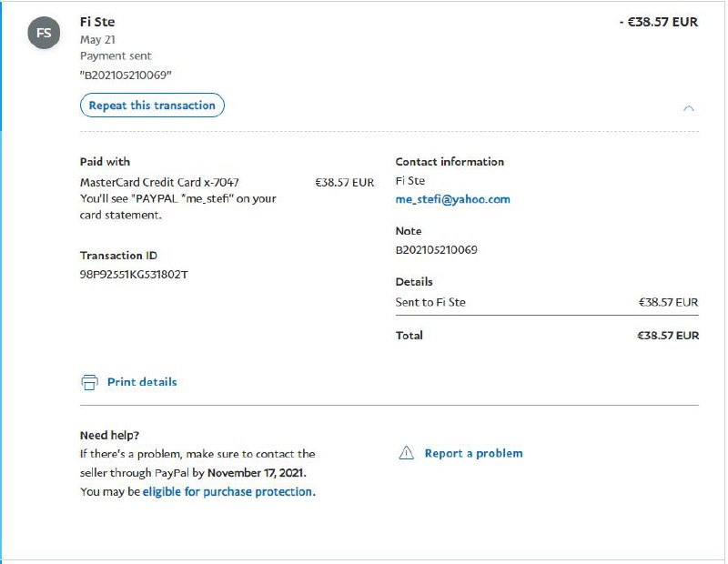Click the MasterCard Credit Card x-7047 text
Image resolution: width=728 pixels, height=564 pixels.
159,182
